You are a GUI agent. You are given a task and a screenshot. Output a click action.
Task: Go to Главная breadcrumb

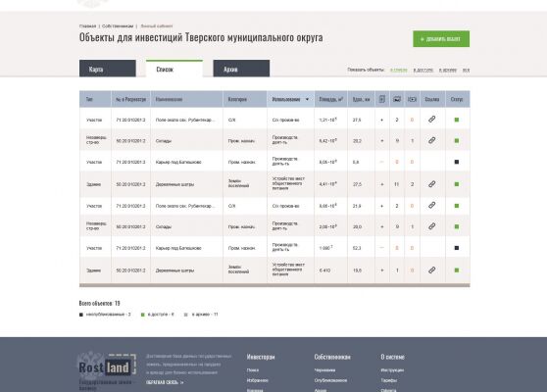coord(87,26)
